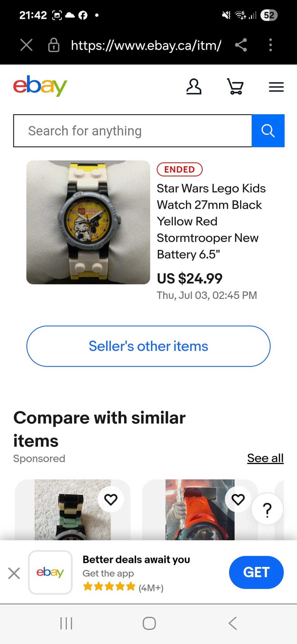Viewport: 297px width, 644px height.
Task: Focus the 'Search for anything' field
Action: (132, 131)
